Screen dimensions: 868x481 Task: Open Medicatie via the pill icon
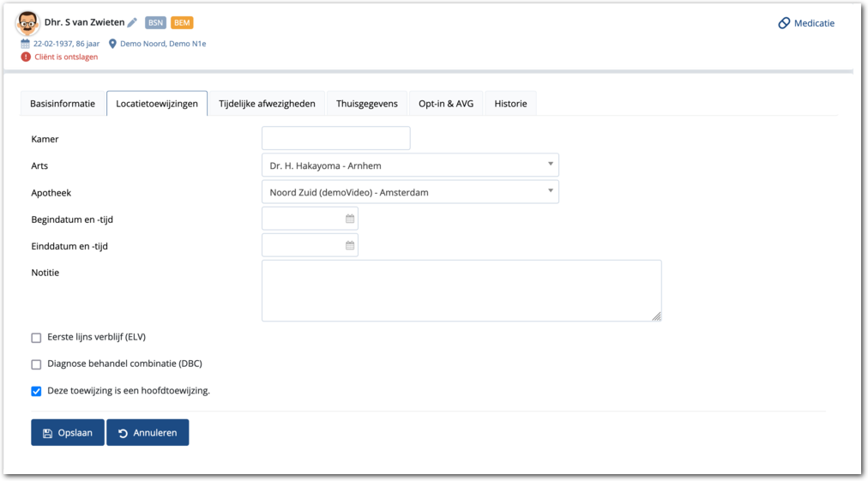point(784,23)
